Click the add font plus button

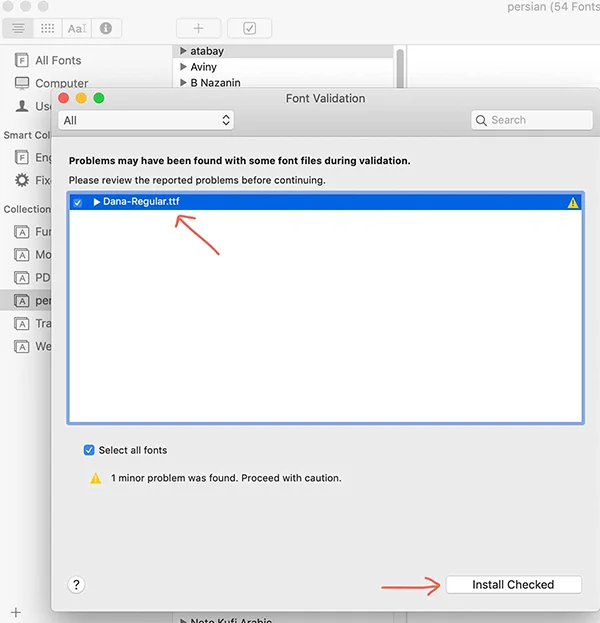tap(198, 28)
